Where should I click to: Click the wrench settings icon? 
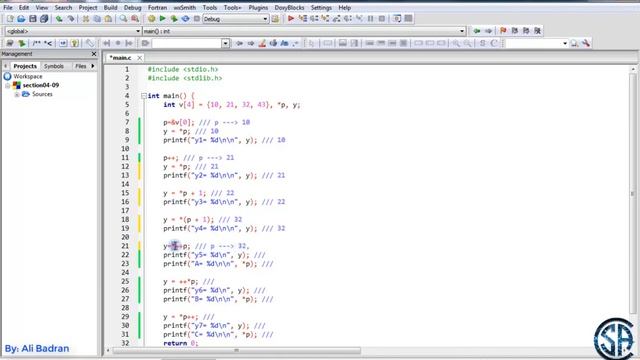586,43
